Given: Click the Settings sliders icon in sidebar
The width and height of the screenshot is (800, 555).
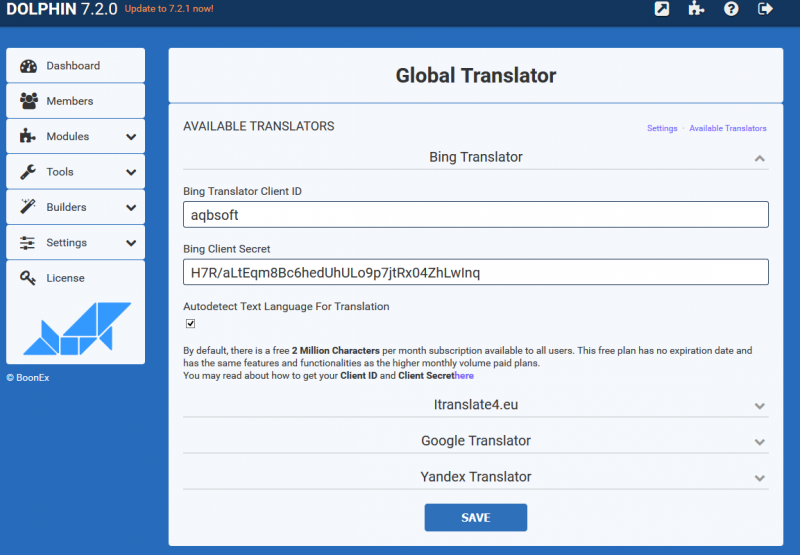Looking at the screenshot, I should [28, 243].
